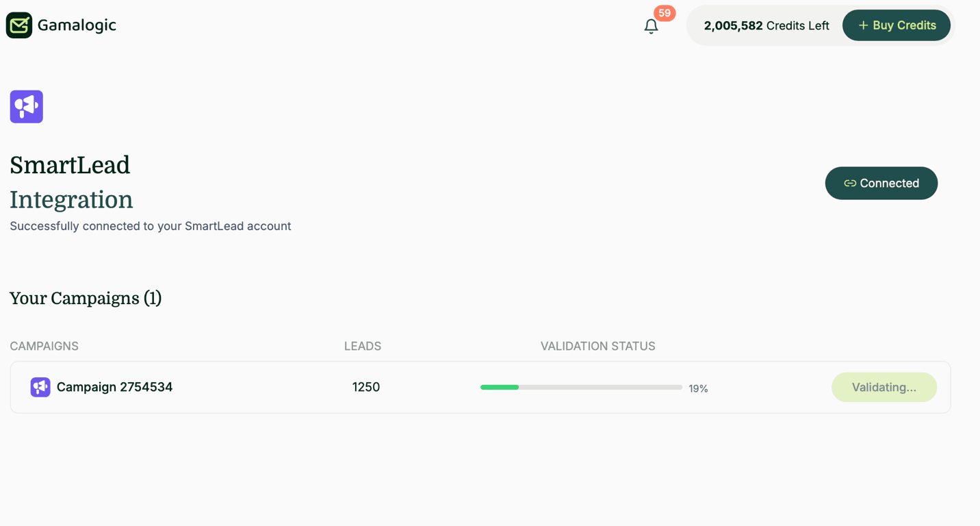Click the 1250 leads count
980x526 pixels.
coord(365,387)
